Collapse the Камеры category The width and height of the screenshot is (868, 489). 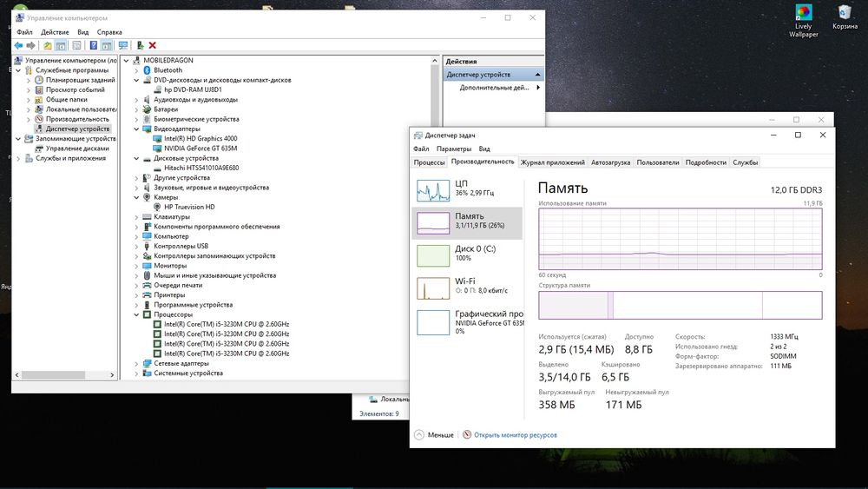(x=137, y=197)
